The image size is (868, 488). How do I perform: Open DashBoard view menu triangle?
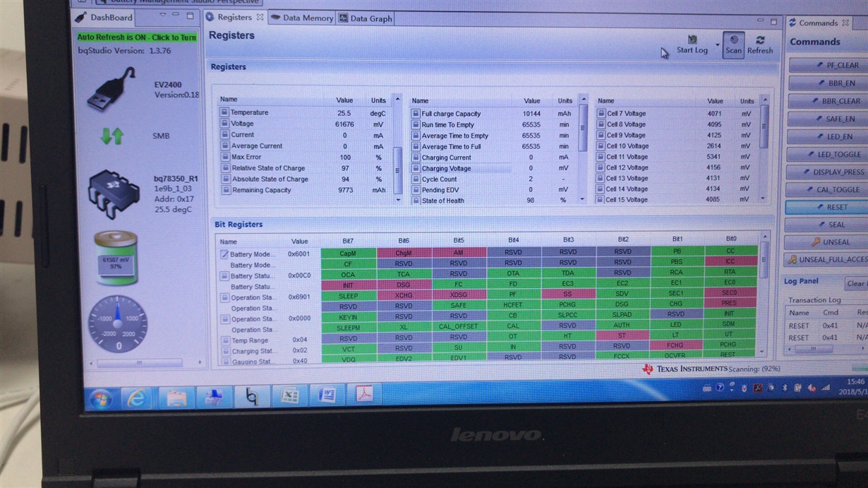(163, 15)
